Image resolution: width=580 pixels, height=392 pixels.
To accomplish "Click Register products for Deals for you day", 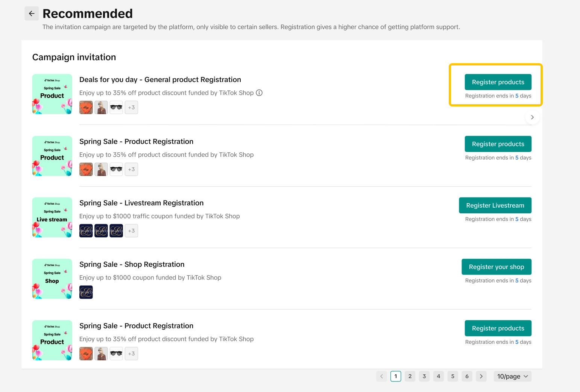I will click(x=498, y=82).
